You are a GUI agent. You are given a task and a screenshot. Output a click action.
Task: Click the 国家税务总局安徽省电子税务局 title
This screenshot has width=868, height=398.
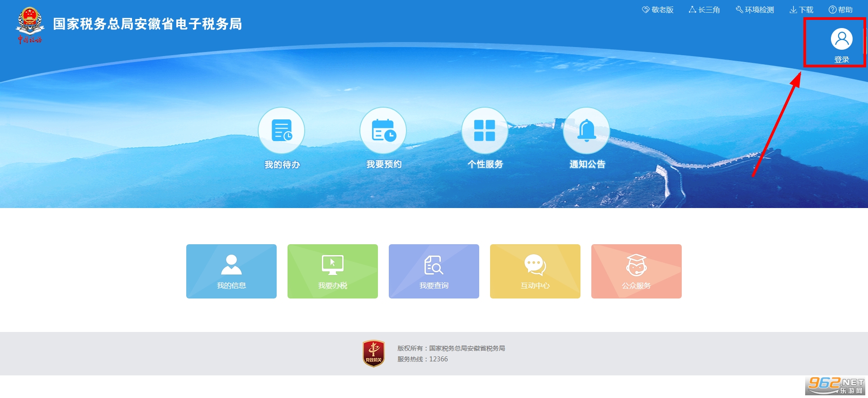pyautogui.click(x=147, y=24)
